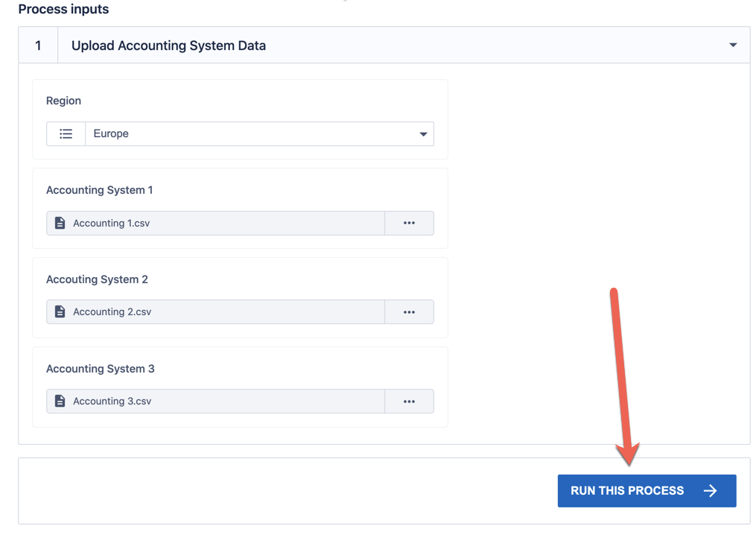Click the file icon for Accounting 1.csv
This screenshot has width=756, height=538.
click(60, 223)
